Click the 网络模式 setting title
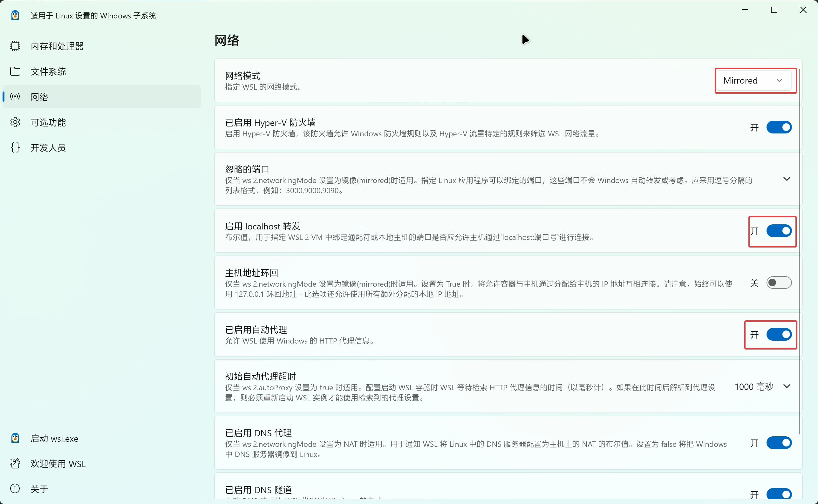The width and height of the screenshot is (818, 504). [243, 76]
